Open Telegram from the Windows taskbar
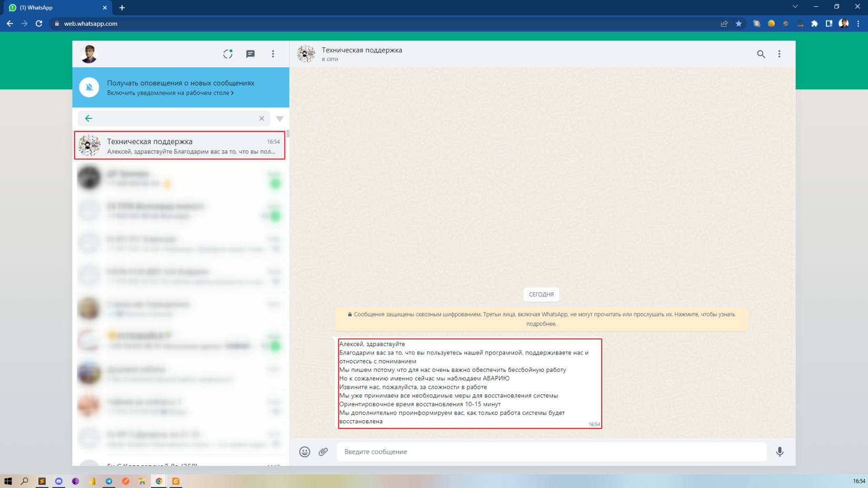The height and width of the screenshot is (488, 868). [109, 481]
